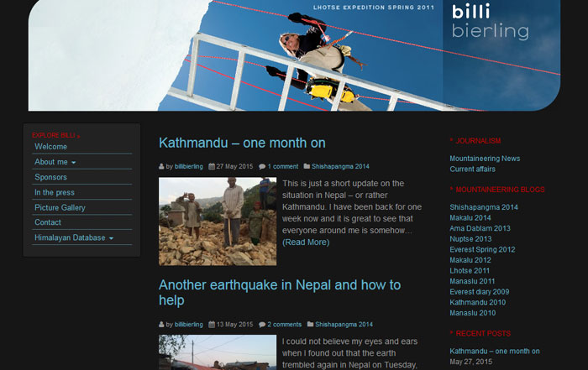Open the In the press page
Screen dimensions: 588x370
(x=55, y=192)
